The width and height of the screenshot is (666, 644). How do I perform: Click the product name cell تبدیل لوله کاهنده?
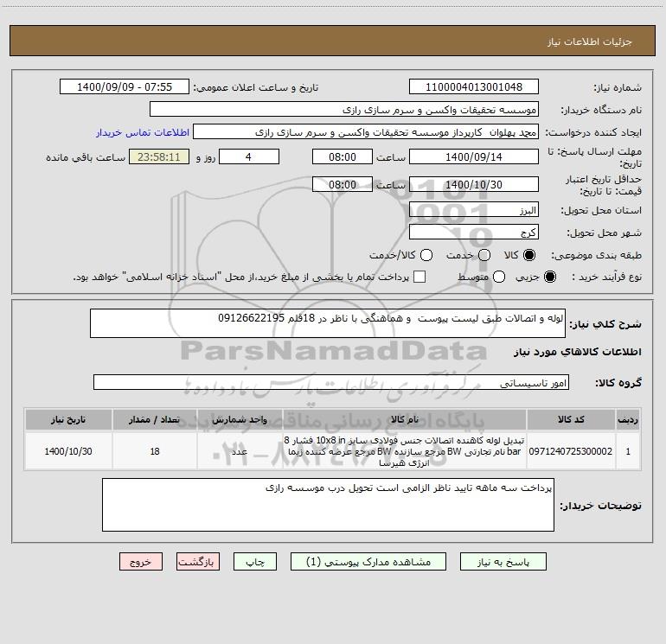(x=405, y=451)
